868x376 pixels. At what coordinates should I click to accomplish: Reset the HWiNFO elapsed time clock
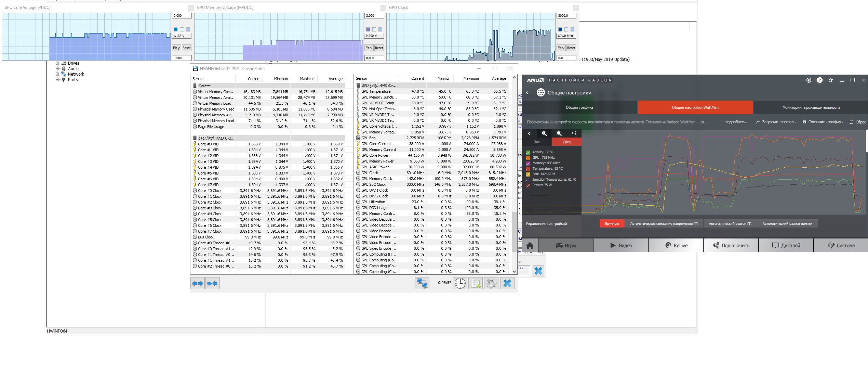click(x=460, y=283)
